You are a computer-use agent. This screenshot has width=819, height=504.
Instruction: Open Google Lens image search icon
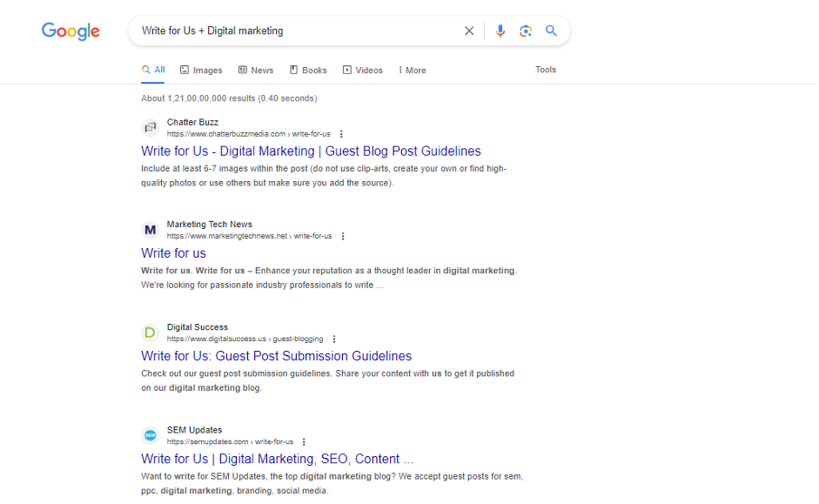tap(526, 30)
